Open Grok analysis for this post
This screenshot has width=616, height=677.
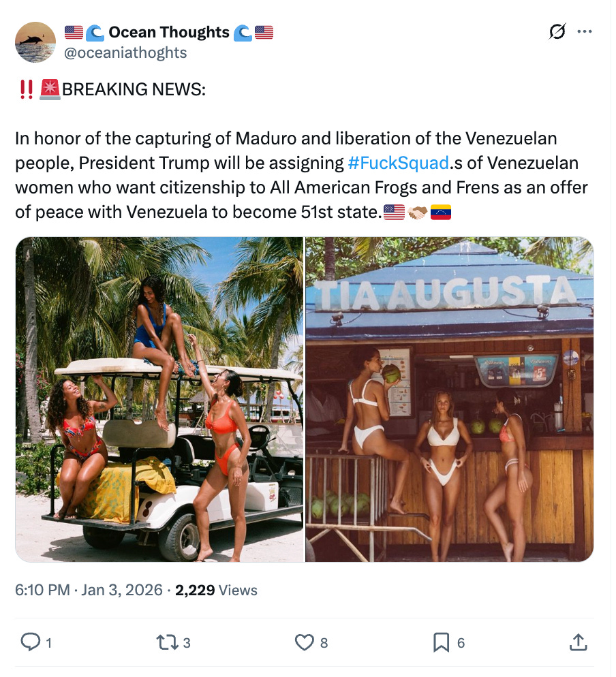pos(557,31)
